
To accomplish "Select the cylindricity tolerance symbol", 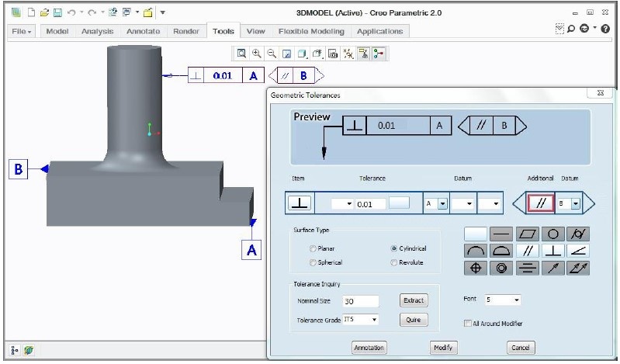I will pos(578,234).
